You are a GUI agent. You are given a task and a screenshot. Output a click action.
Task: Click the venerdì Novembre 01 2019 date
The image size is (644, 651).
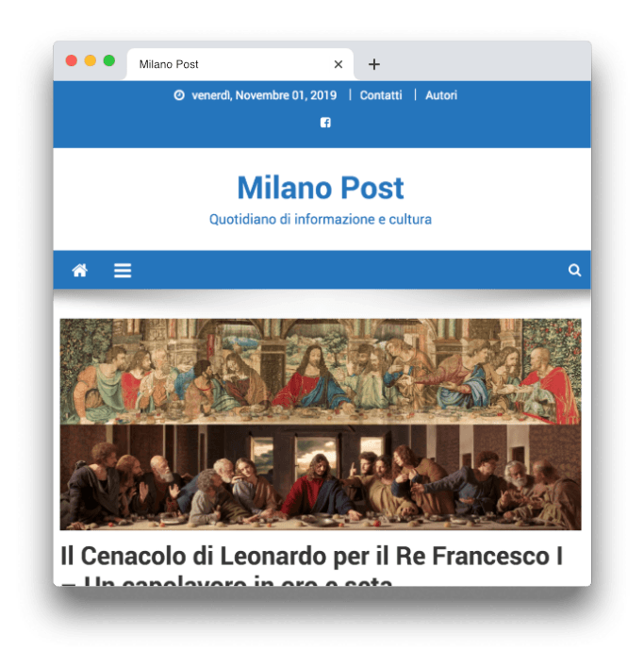coord(264,95)
